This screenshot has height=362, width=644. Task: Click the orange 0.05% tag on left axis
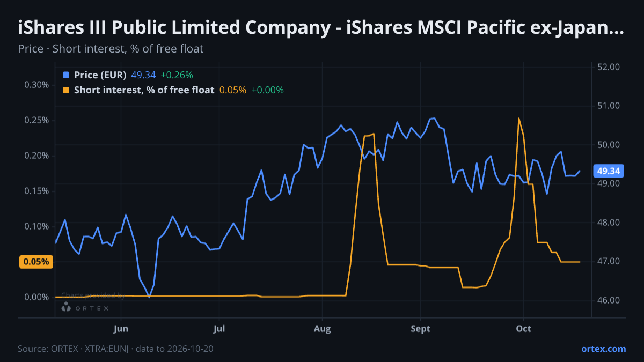pos(36,262)
